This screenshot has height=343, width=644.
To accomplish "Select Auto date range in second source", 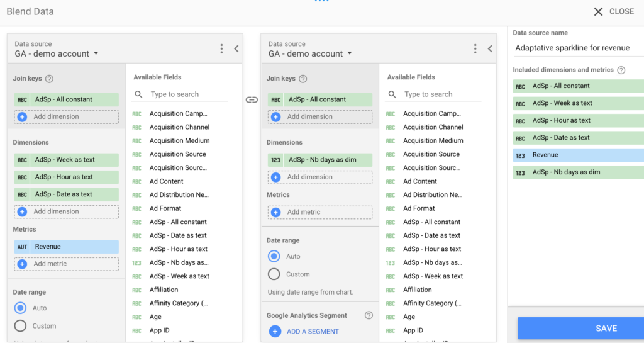I will pos(274,256).
